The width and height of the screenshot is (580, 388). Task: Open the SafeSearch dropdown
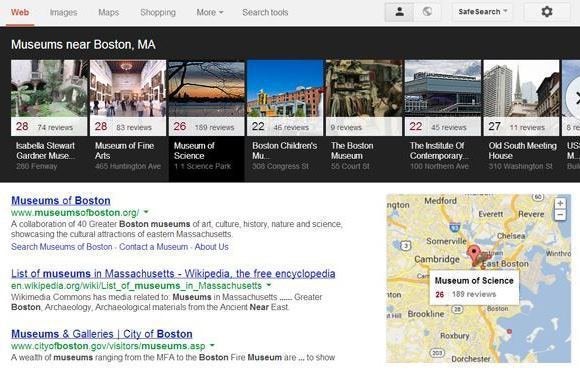click(x=482, y=12)
